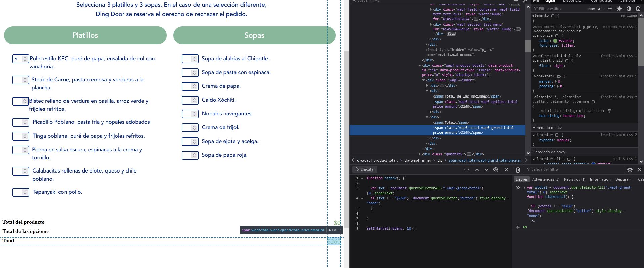Select the highlighted wapf-grand-total span node
This screenshot has height=268, width=644.
pos(437,130)
